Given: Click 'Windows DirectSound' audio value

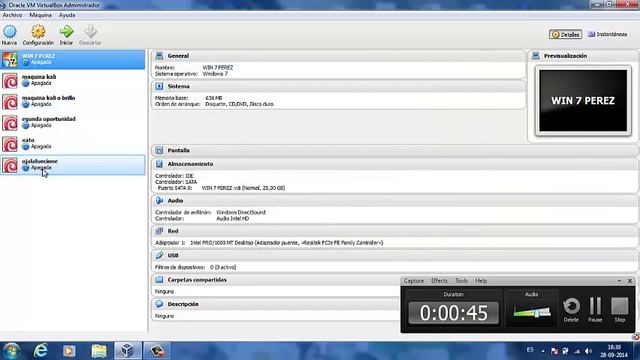Looking at the screenshot, I should (x=241, y=212).
